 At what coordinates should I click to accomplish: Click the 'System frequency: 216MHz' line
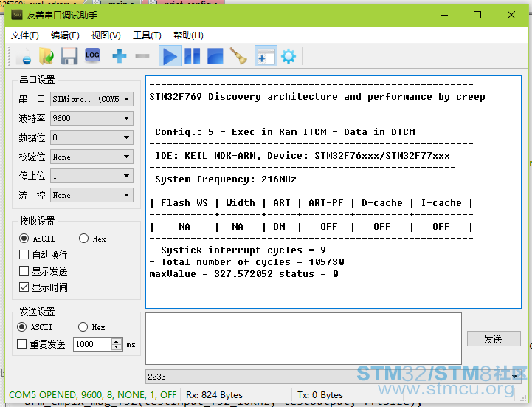point(226,179)
